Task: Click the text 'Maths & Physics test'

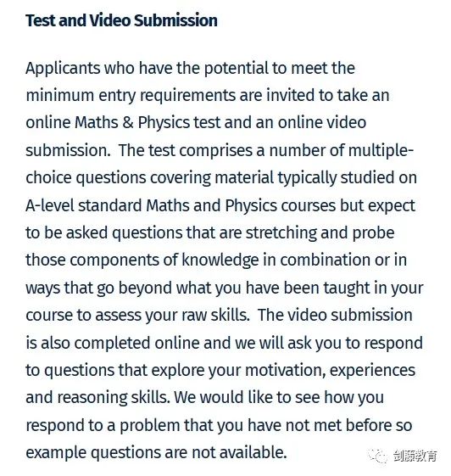Action: 148,123
